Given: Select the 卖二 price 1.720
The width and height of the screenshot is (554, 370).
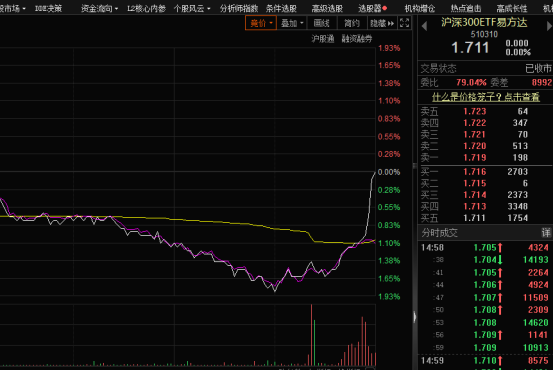Looking at the screenshot, I should click(x=475, y=146).
